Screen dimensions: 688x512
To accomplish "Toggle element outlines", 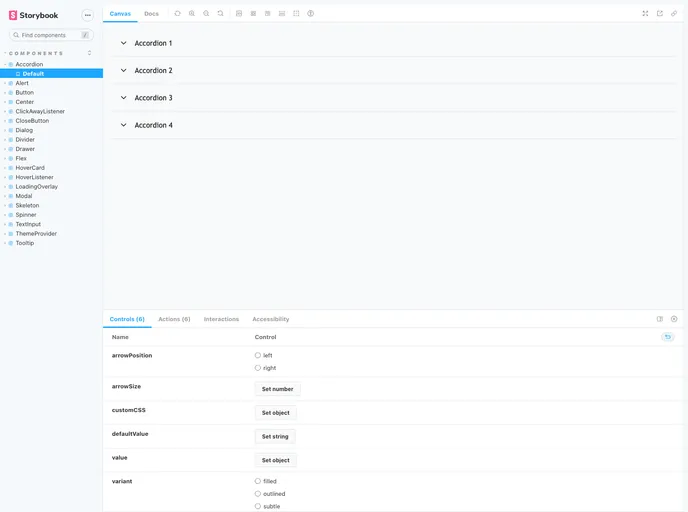I will click(x=296, y=14).
